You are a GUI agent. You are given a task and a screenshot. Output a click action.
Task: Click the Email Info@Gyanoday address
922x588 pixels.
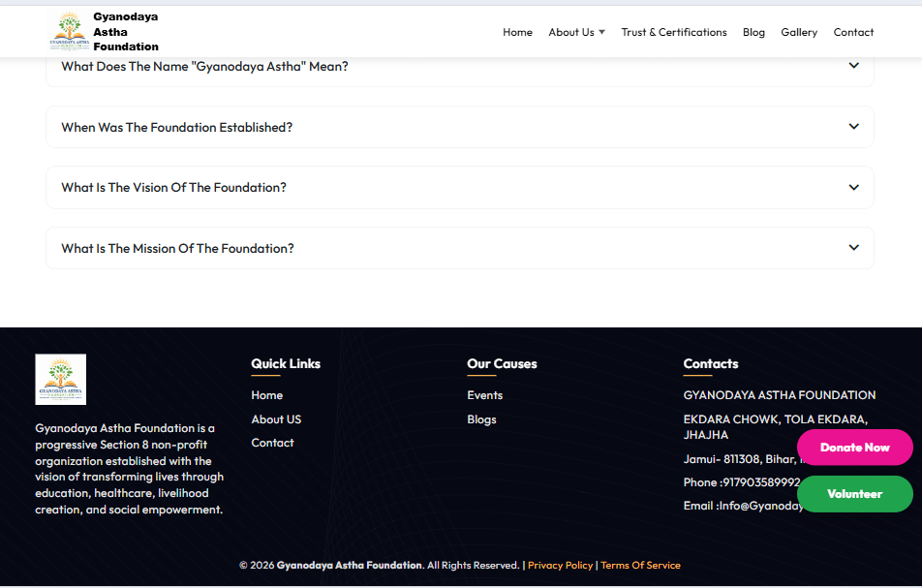coord(761,506)
